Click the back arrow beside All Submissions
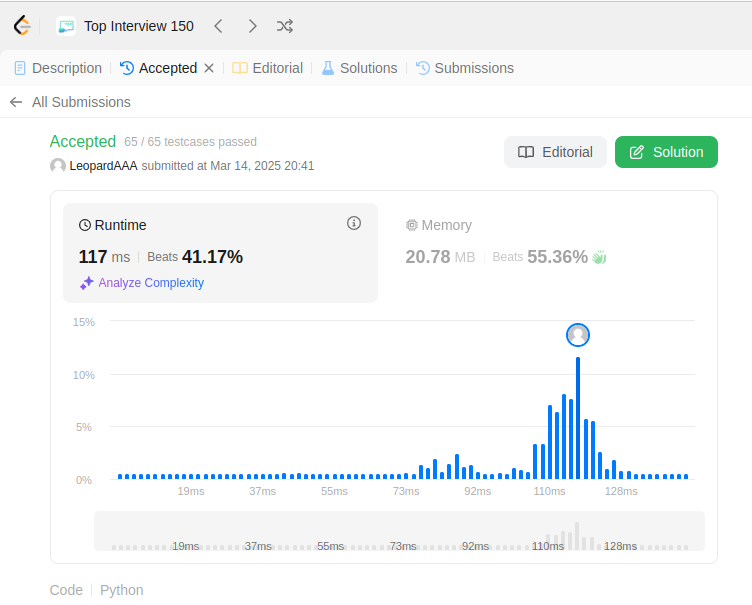This screenshot has height=605, width=752. pyautogui.click(x=16, y=102)
